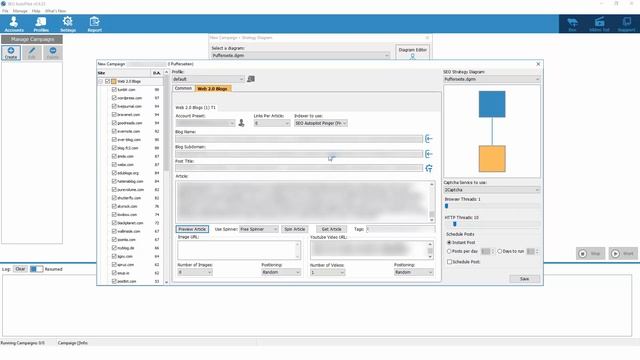Collapse the Web 2.0 Blogs tree node
Viewport: 640px width, 360px height.
coord(100,82)
